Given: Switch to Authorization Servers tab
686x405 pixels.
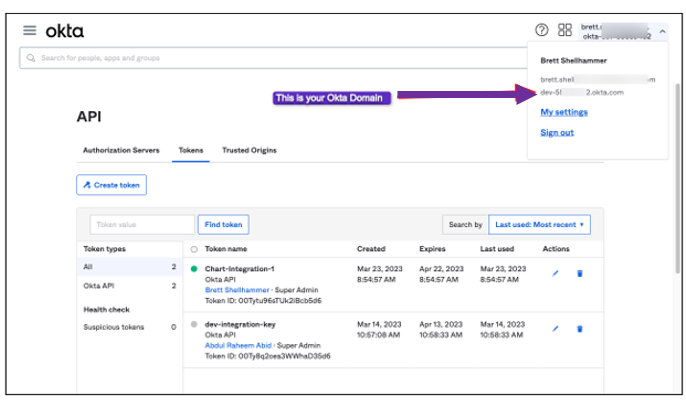Looking at the screenshot, I should pos(121,150).
